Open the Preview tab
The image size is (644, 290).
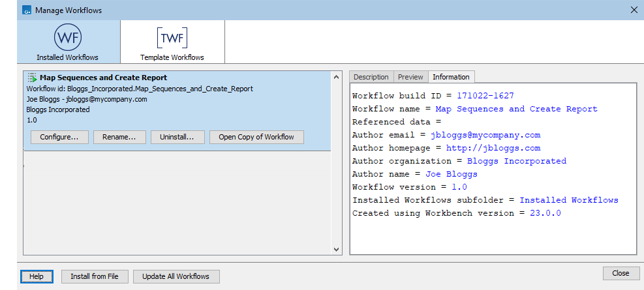[410, 77]
